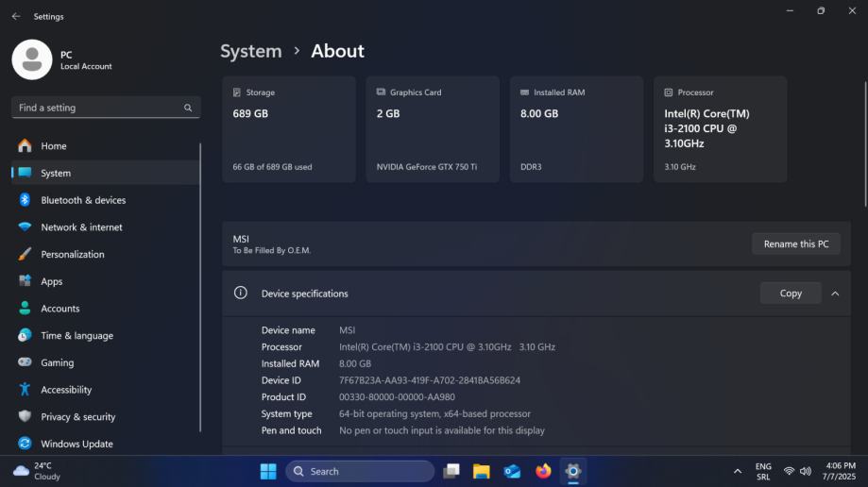The image size is (868, 487).
Task: Click the search magnifier in Find a setting
Action: pos(188,108)
